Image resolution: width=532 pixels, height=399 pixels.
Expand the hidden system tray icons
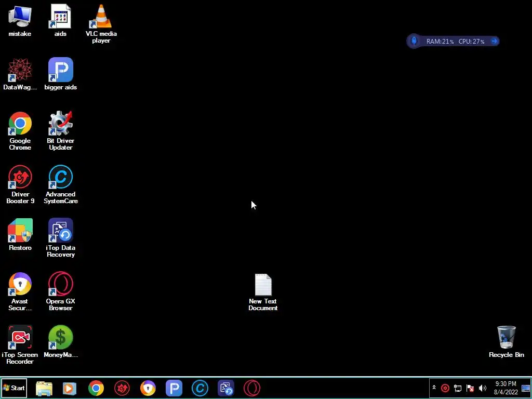tap(434, 388)
